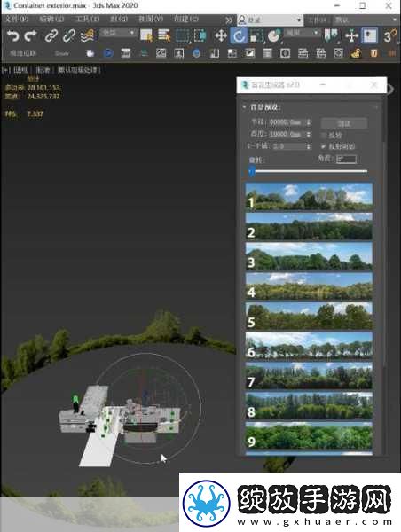Open the sign-in account dropdown
Image resolution: width=401 pixels, height=532 pixels.
coord(270,20)
